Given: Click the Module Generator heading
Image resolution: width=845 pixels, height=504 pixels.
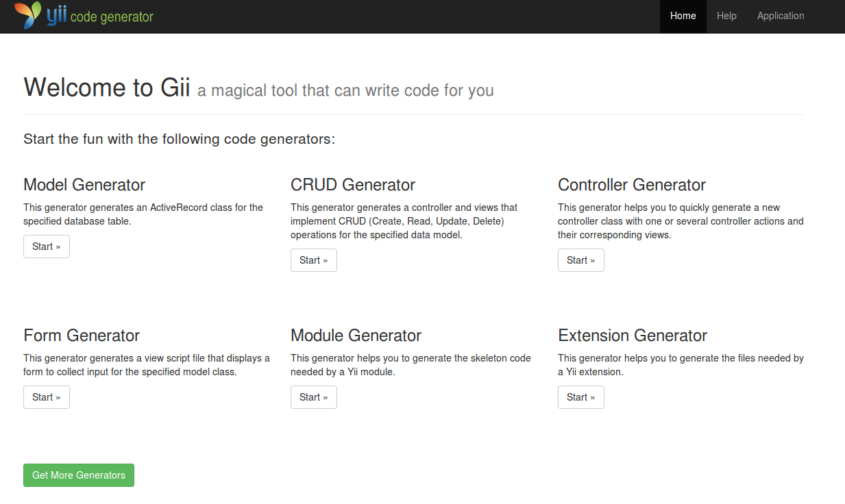Looking at the screenshot, I should (356, 336).
